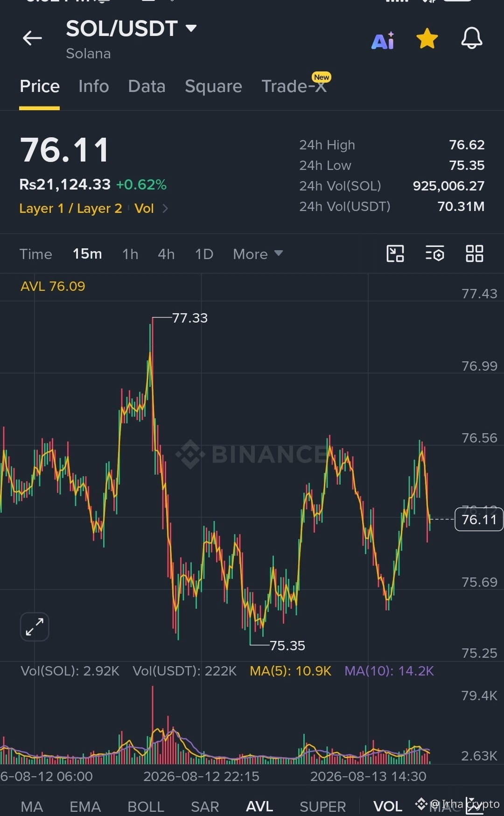Expand the More intervals dropdown
Image resolution: width=504 pixels, height=816 pixels.
point(258,254)
